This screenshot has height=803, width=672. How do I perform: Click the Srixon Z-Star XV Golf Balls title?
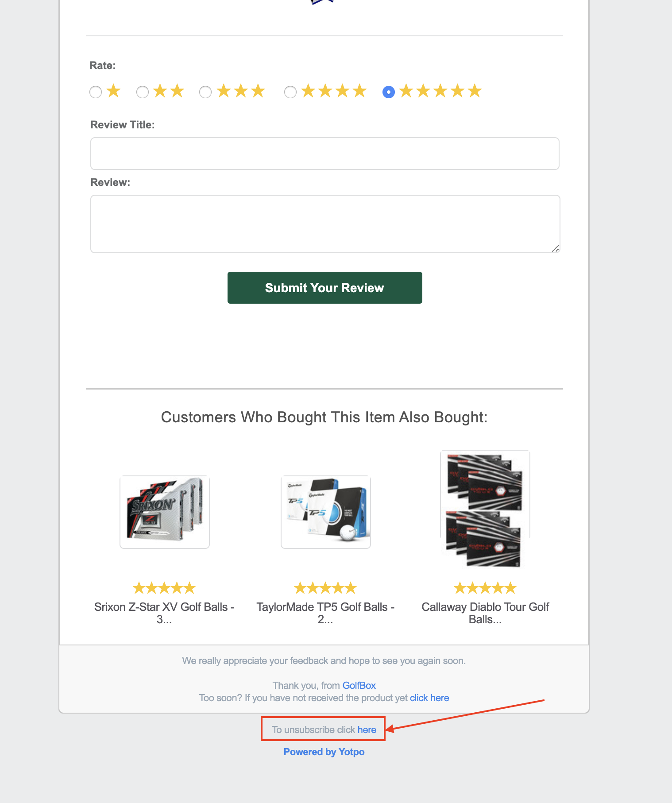click(x=164, y=613)
